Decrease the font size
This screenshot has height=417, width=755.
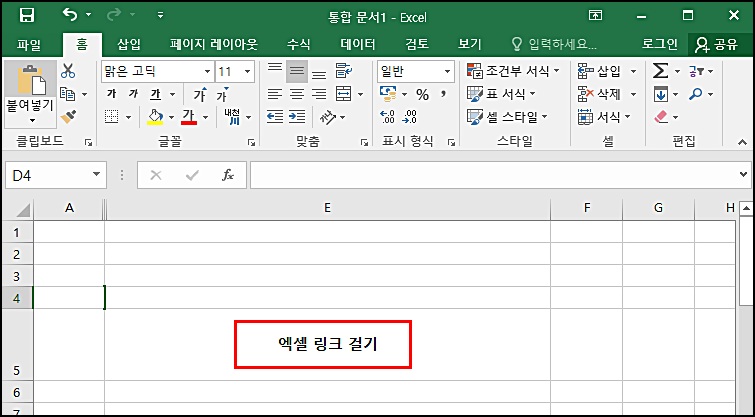(222, 94)
